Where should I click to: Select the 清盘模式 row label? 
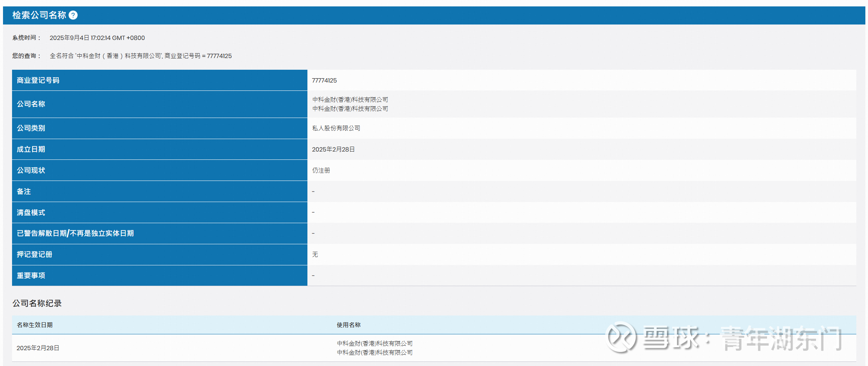coord(31,213)
